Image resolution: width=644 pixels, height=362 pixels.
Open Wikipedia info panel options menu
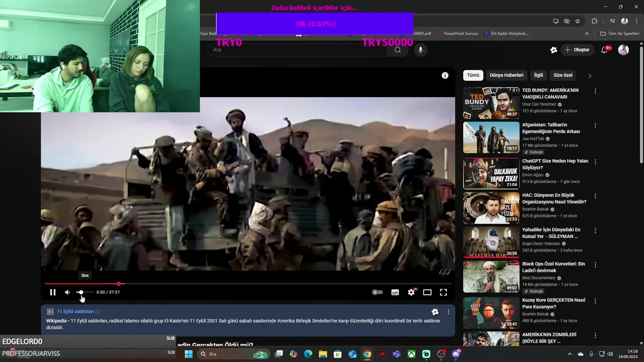448,312
